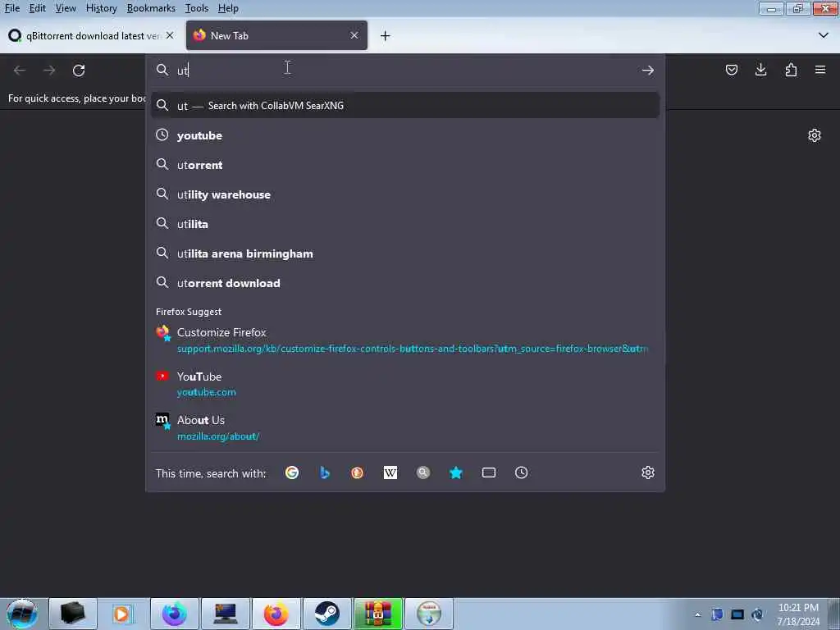Open the hamburger application menu

(x=820, y=71)
